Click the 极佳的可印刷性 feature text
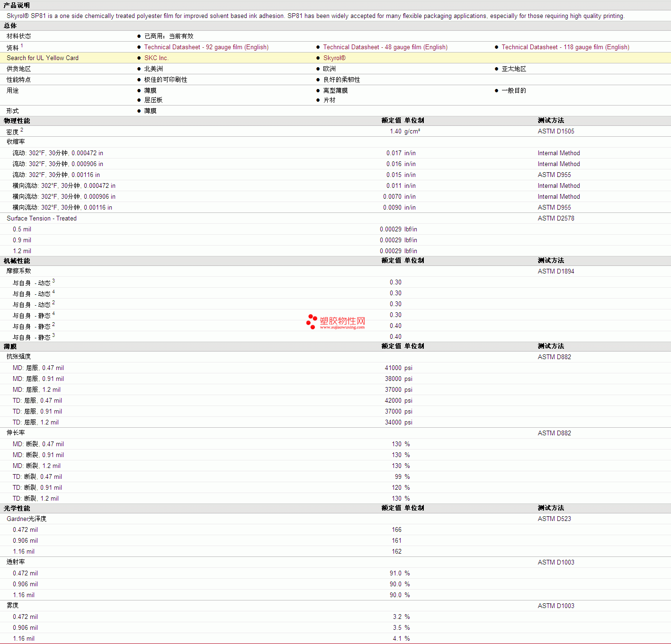The height and width of the screenshot is (644, 671). pyautogui.click(x=166, y=79)
